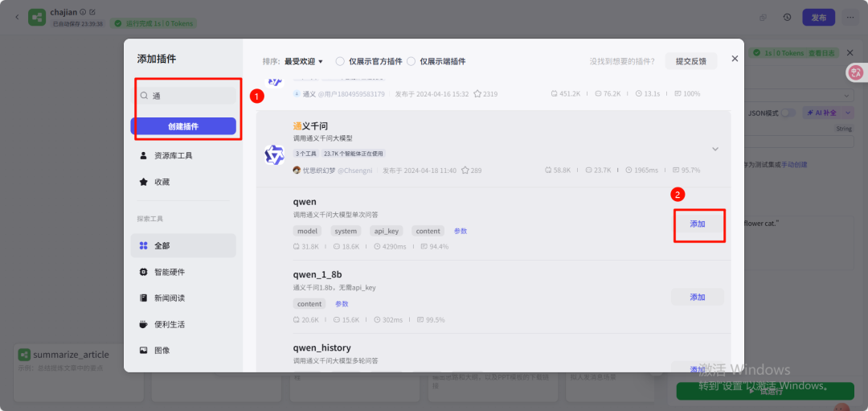Select the summarize_article example card
Image resolution: width=868 pixels, height=411 pixels.
(79, 372)
